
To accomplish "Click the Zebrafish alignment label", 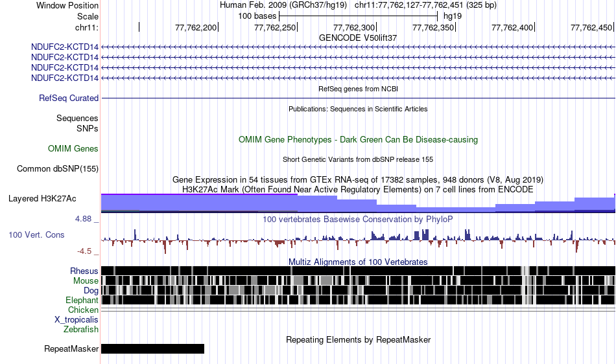I will coord(81,330).
